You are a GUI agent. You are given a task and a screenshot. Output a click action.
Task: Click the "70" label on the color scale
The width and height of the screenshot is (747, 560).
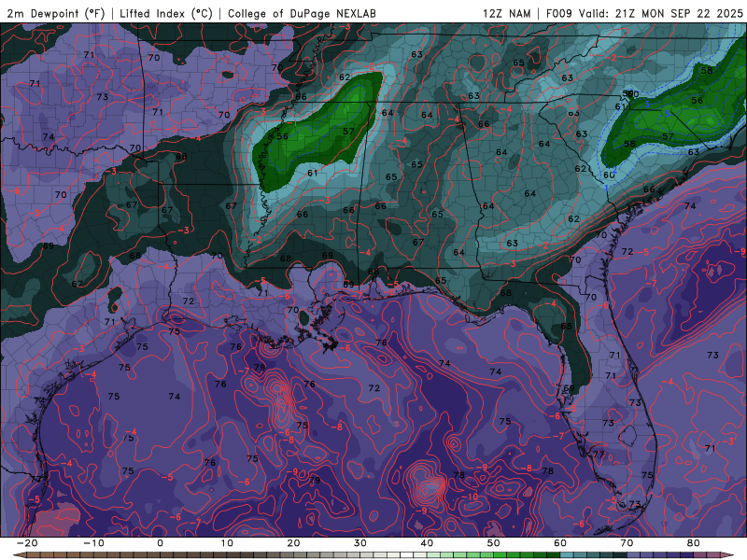pyautogui.click(x=627, y=543)
